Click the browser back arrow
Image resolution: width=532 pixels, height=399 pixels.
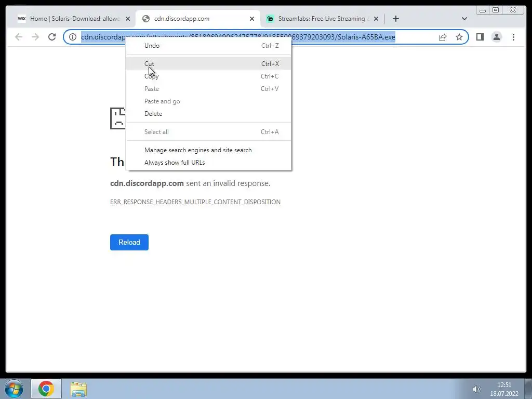click(x=19, y=37)
